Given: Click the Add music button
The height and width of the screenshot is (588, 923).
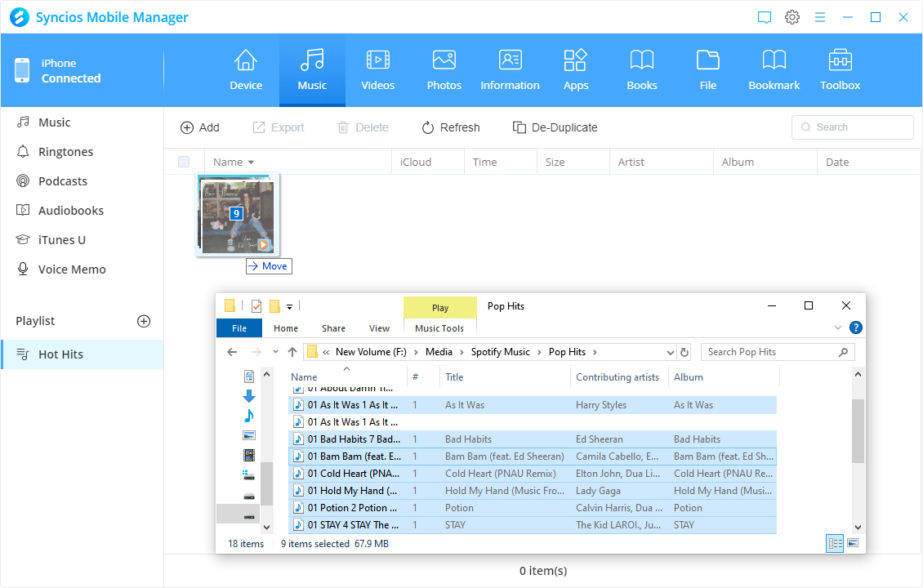Looking at the screenshot, I should 199,127.
